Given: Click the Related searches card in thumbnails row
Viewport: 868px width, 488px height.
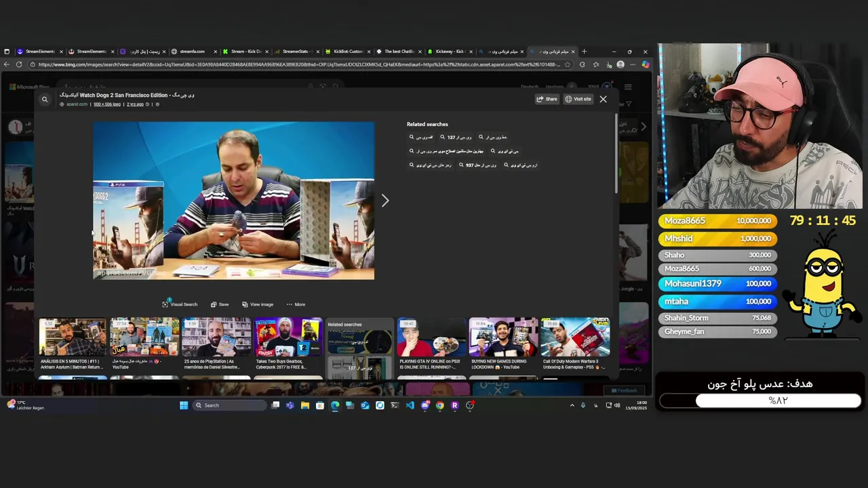Looking at the screenshot, I should [x=359, y=348].
